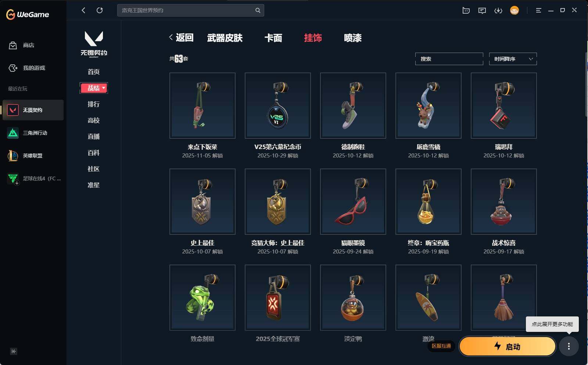Click the vertical scrollbar on the right

point(586,85)
